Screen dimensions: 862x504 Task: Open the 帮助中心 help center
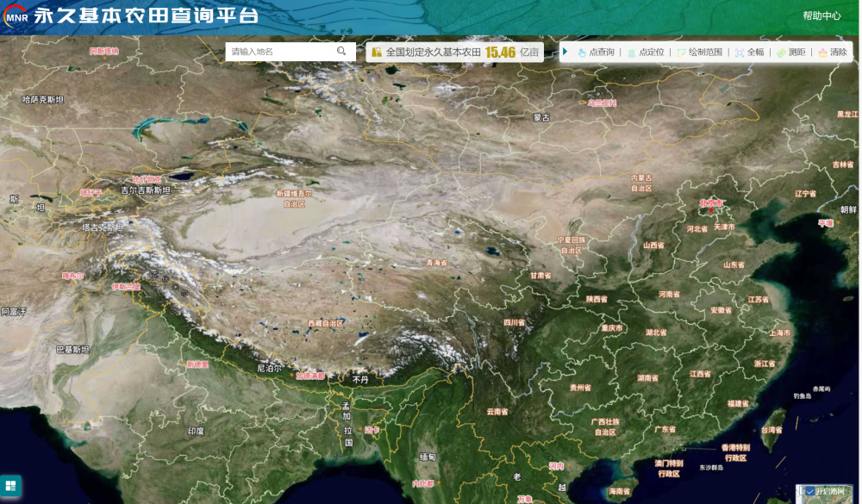[x=821, y=16]
